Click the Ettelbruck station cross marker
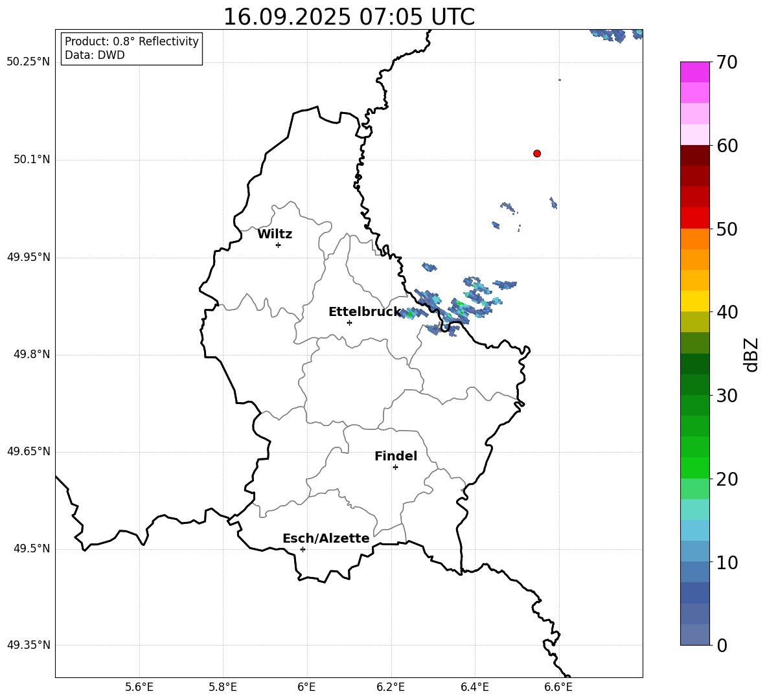This screenshot has width=767, height=700. pyautogui.click(x=349, y=322)
